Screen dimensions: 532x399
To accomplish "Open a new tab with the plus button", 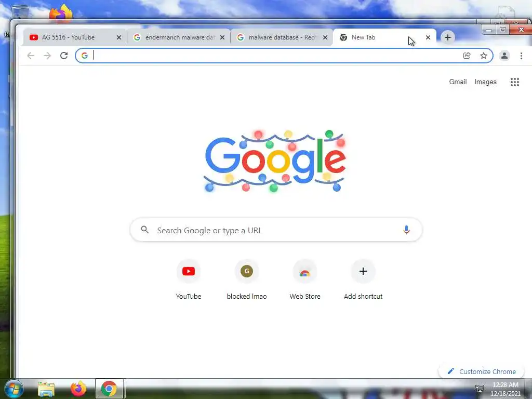I will coord(447,37).
